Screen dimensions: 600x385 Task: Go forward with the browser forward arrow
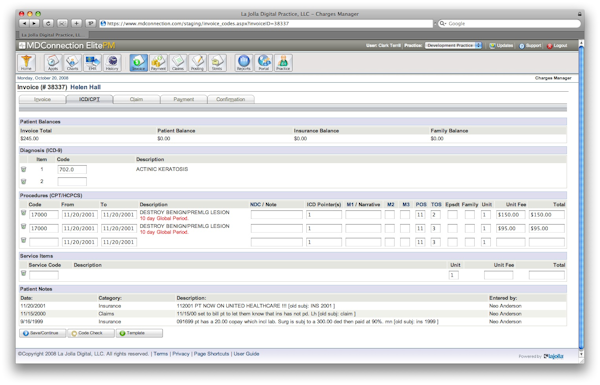tap(34, 23)
